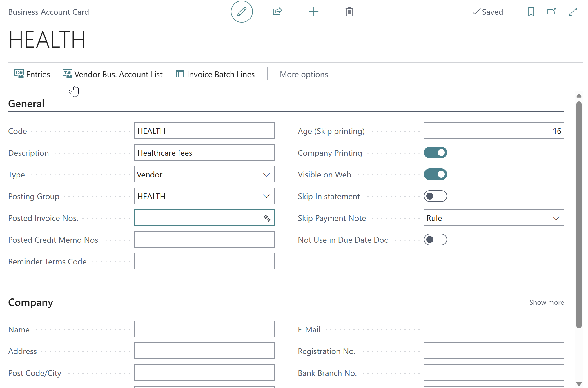This screenshot has height=388, width=588.
Task: Click scrollbar down arrow
Action: (x=579, y=384)
